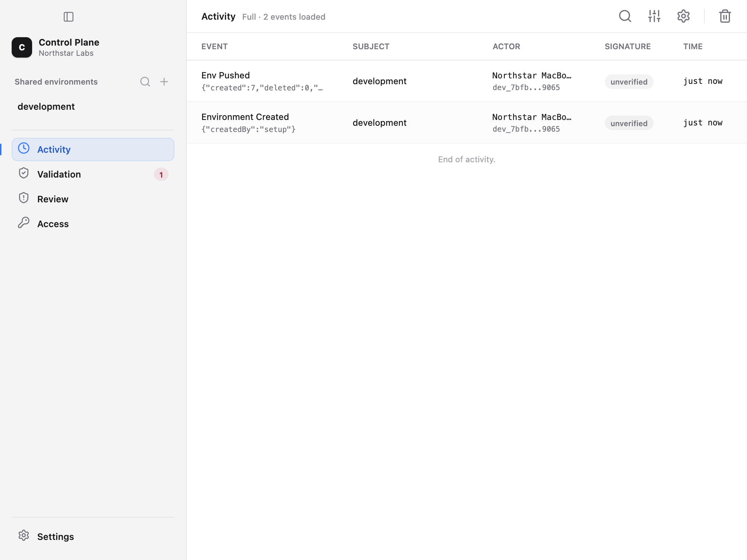The width and height of the screenshot is (747, 560).
Task: Click the {"createdBy":"setup"} payload text
Action: [248, 129]
